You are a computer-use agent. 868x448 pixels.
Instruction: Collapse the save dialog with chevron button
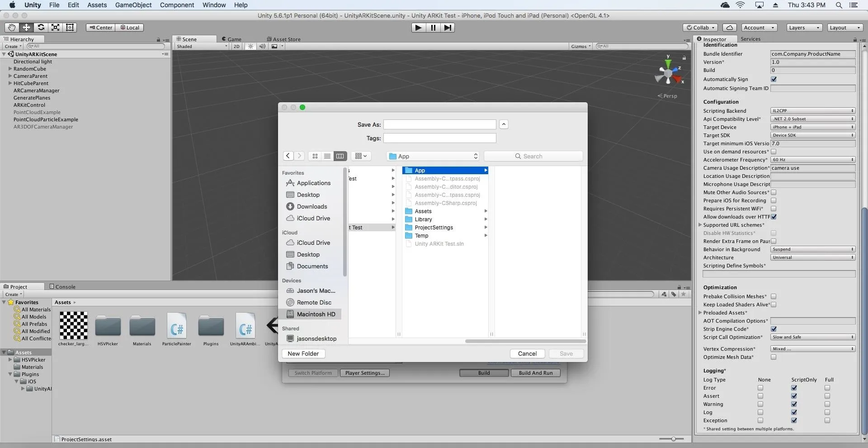504,124
